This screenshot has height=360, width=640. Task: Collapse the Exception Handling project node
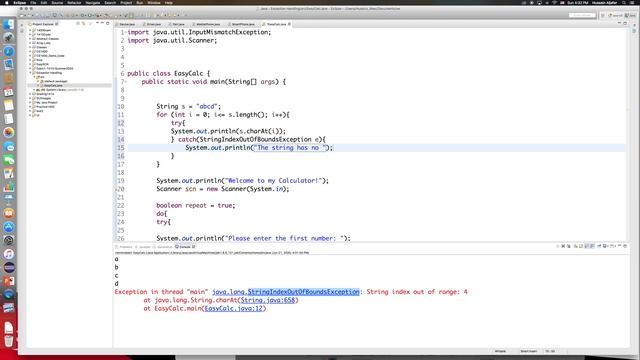[x=30, y=73]
